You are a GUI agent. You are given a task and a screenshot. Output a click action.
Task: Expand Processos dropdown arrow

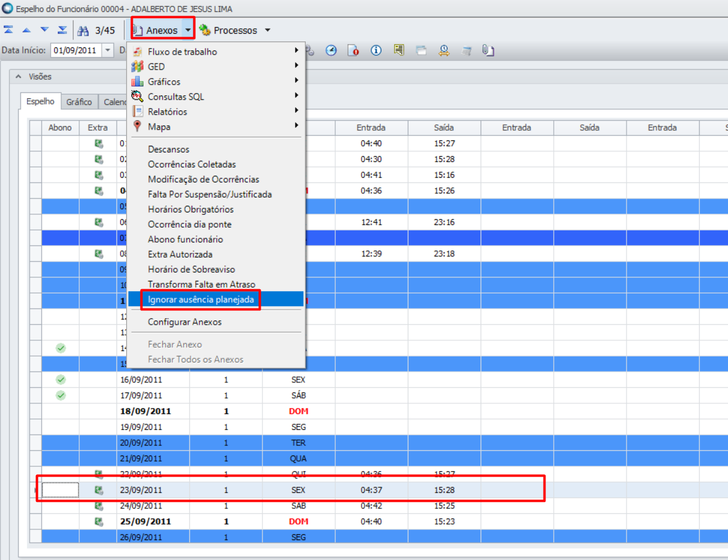pyautogui.click(x=267, y=30)
